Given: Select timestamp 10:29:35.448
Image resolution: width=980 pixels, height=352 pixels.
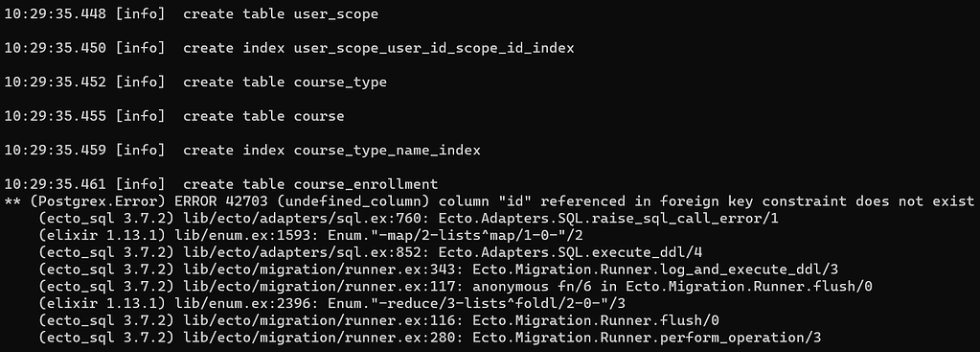Looking at the screenshot, I should [x=57, y=13].
